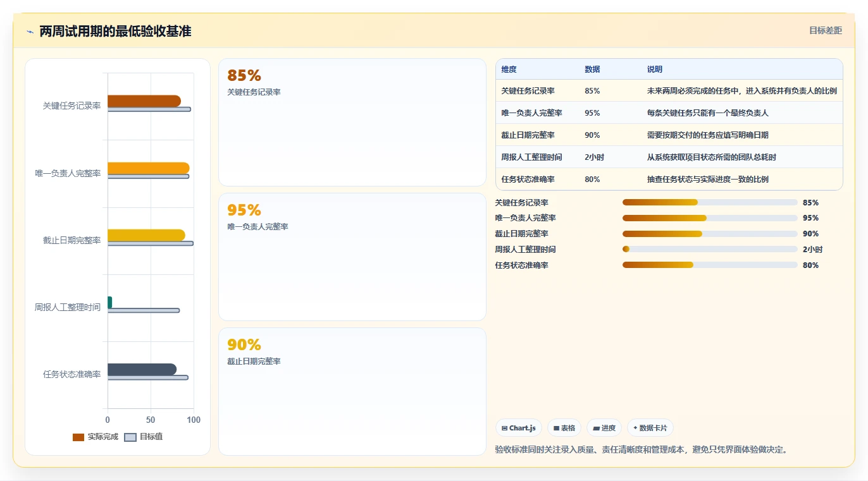This screenshot has width=868, height=481.
Task: Click the 周报人工整理时间 target value bar in chart
Action: [144, 310]
